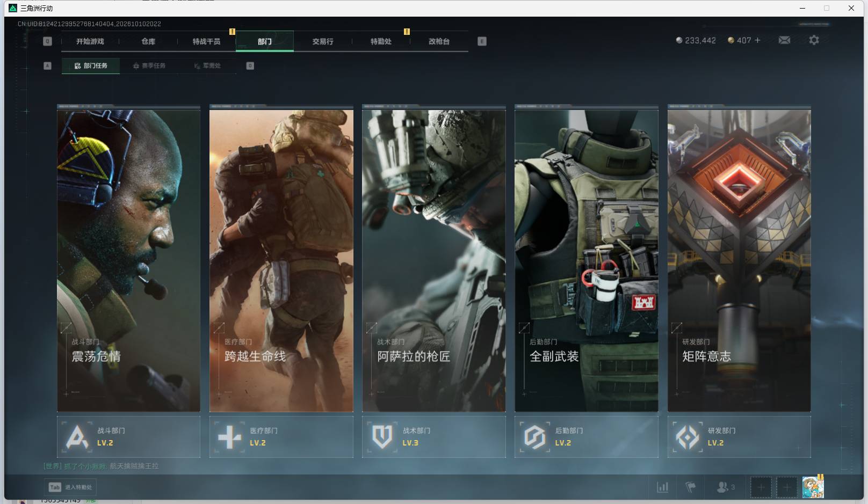Select the 后勤部门 LV.2 hexagon badge

tap(586, 437)
